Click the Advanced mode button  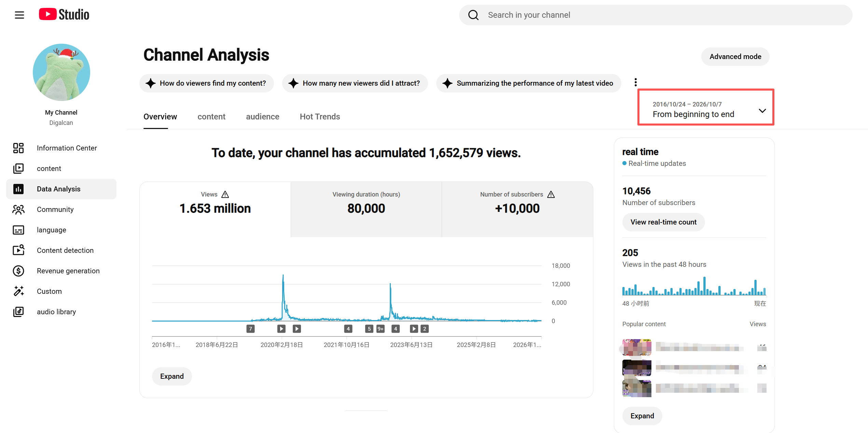point(735,57)
